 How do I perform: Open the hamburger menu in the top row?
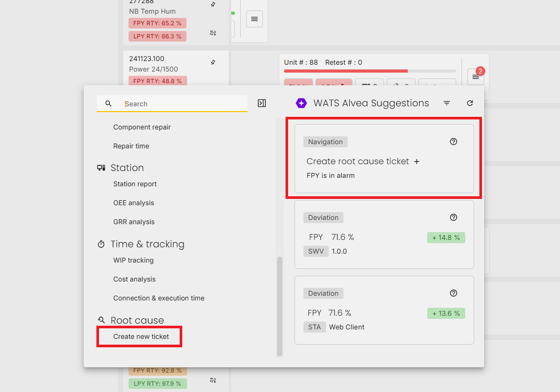coord(254,19)
